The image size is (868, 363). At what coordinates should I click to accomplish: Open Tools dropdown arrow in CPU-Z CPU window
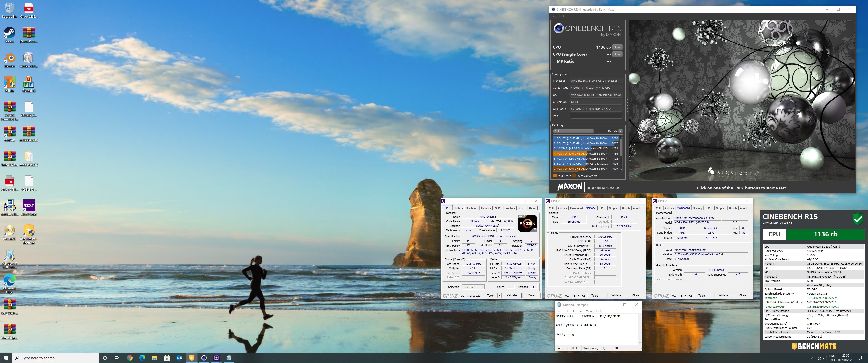point(499,295)
